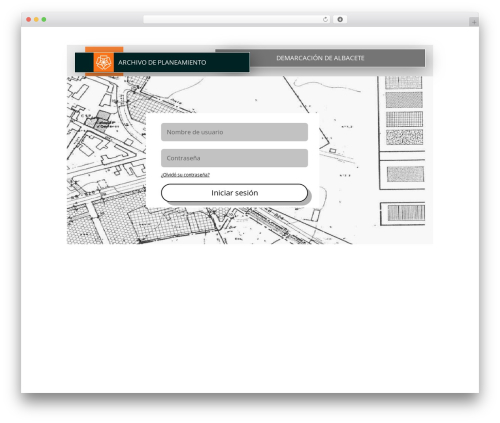Click the ARCHIVO DE PLANEAMIENTO title
Viewport: 500px width, 423px height.
[162, 62]
